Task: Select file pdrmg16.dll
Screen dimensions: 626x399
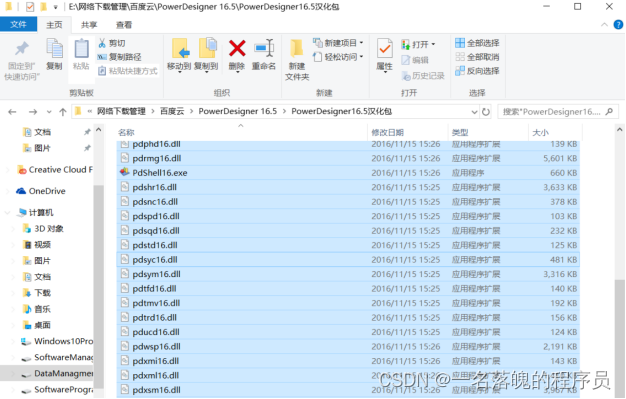Action: coord(348,158)
